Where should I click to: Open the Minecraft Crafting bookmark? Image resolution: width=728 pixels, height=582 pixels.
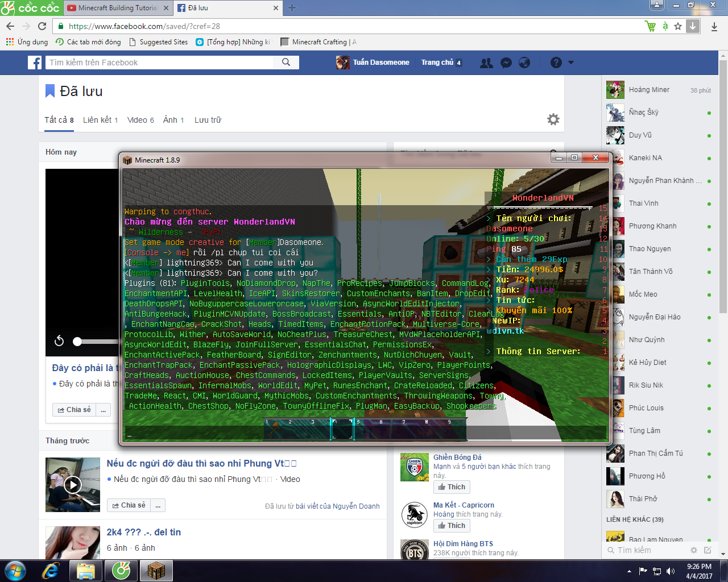point(318,42)
